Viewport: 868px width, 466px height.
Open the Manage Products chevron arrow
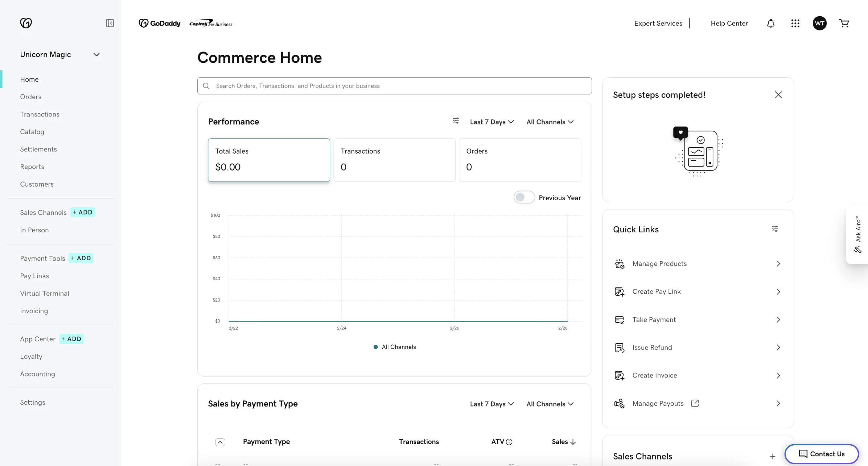(x=778, y=264)
